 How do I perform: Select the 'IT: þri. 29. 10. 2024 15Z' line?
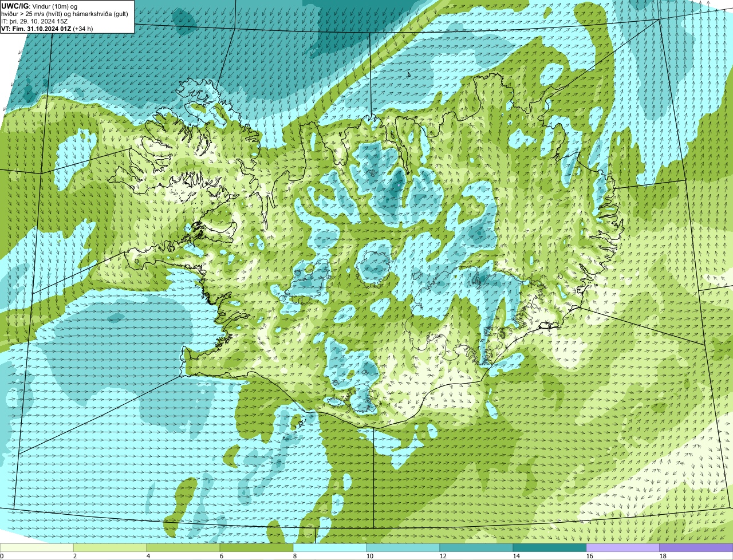click(x=36, y=21)
